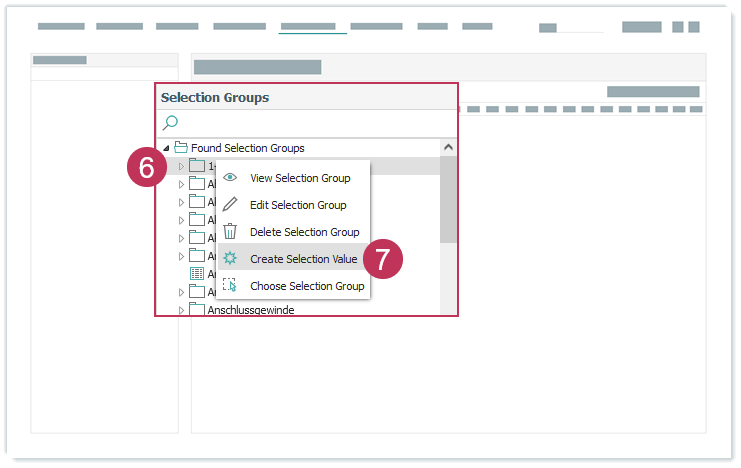Click the Found Selection Groups folder icon
Viewport: 741px width, 468px height.
pos(181,148)
